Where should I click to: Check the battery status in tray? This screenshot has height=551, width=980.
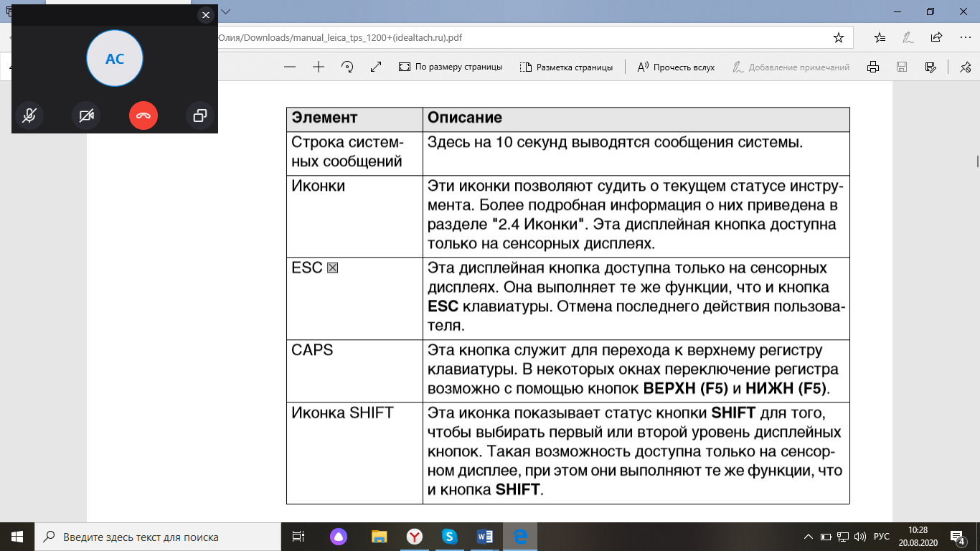(x=826, y=537)
